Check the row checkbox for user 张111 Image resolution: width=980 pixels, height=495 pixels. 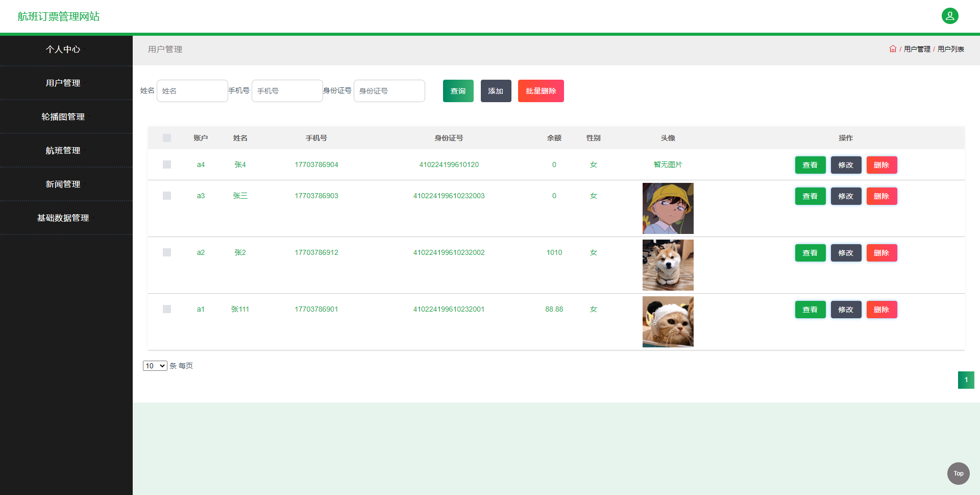[x=166, y=309]
